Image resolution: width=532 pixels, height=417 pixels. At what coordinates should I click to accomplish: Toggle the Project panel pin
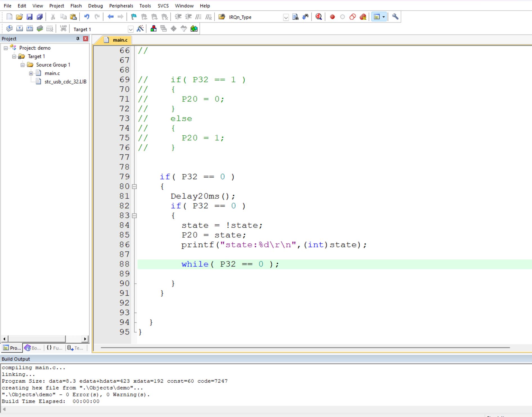[78, 39]
